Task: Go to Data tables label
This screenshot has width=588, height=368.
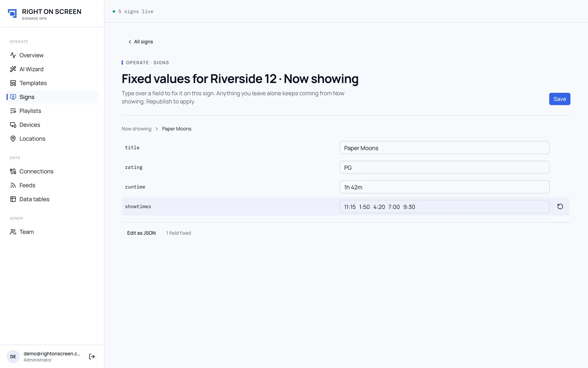Action: coord(34,199)
